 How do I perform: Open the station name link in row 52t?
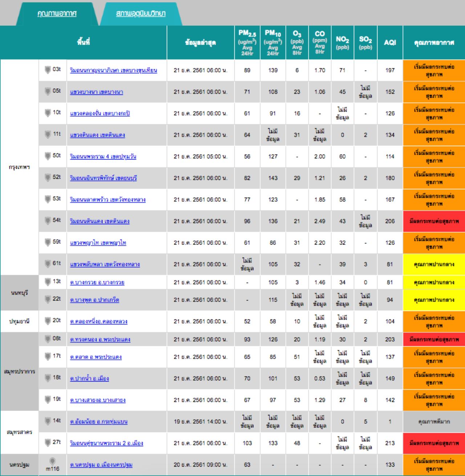pos(103,178)
